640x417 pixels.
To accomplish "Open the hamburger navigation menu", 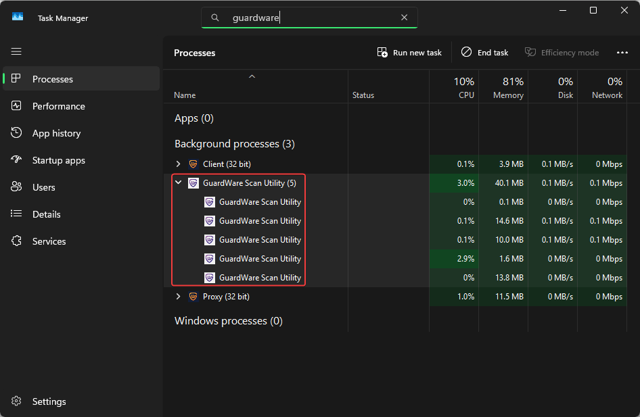I will (x=16, y=51).
